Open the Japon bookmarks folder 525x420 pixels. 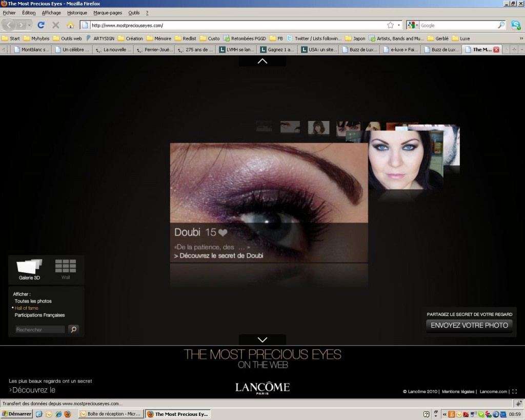(x=355, y=38)
